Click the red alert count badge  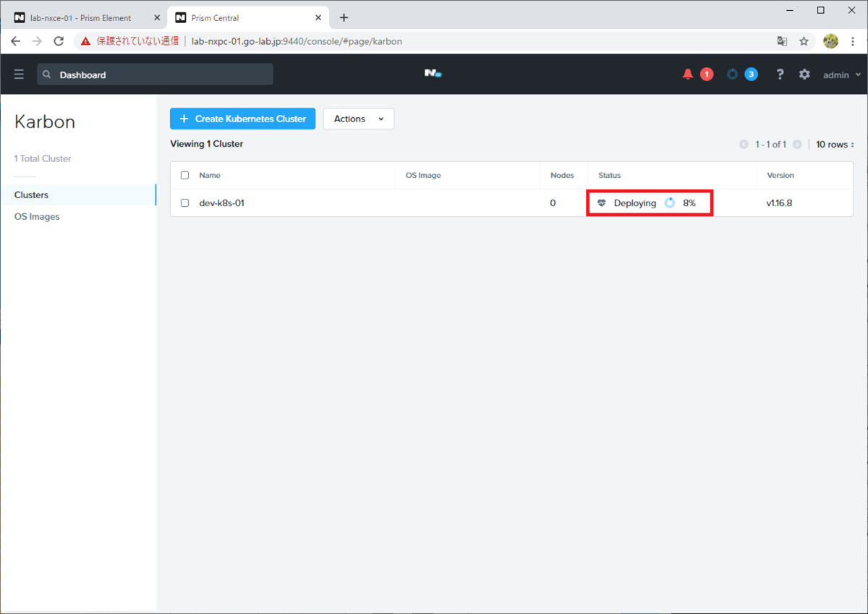pyautogui.click(x=707, y=74)
